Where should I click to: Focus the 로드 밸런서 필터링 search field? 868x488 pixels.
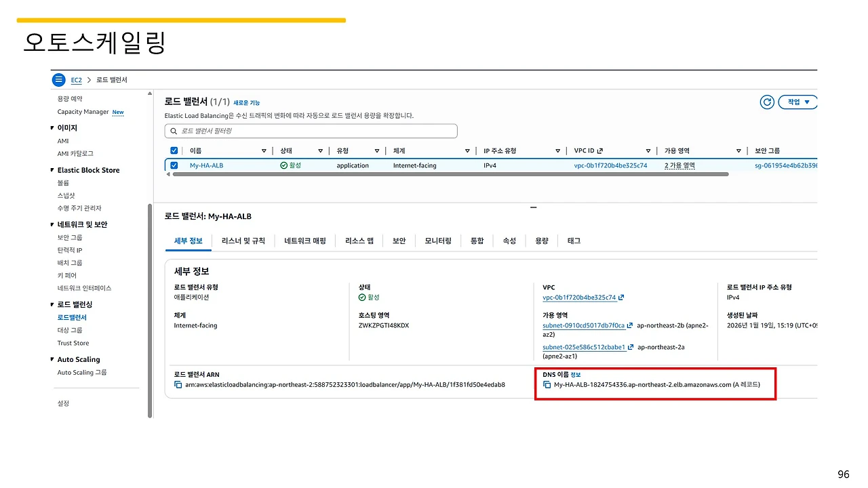pos(311,131)
